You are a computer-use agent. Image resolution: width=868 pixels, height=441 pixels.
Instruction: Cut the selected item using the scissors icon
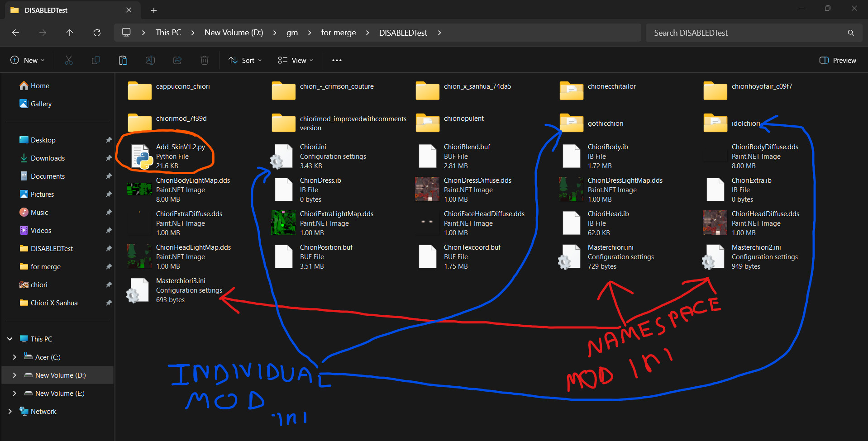68,60
